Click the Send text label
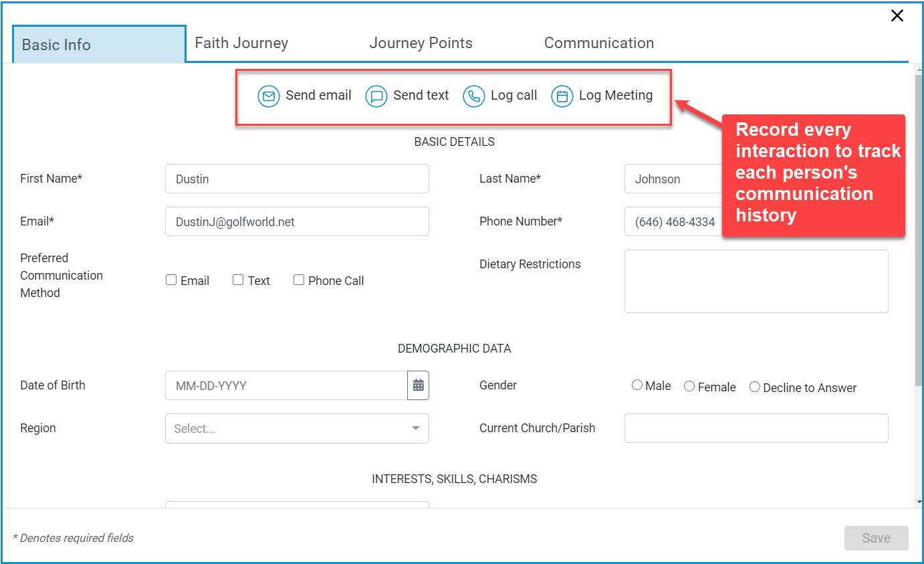This screenshot has width=924, height=564. (x=421, y=96)
